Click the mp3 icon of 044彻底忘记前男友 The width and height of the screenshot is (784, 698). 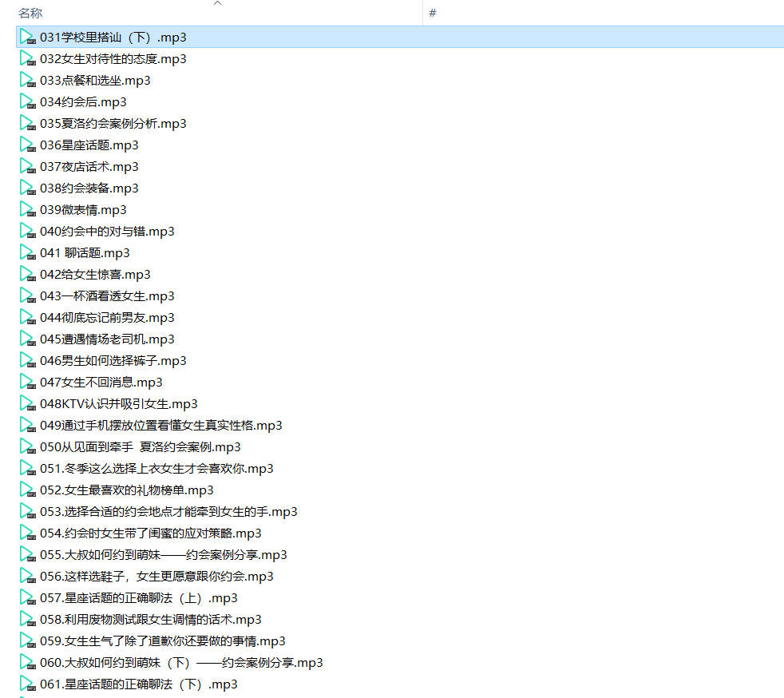[x=27, y=316]
